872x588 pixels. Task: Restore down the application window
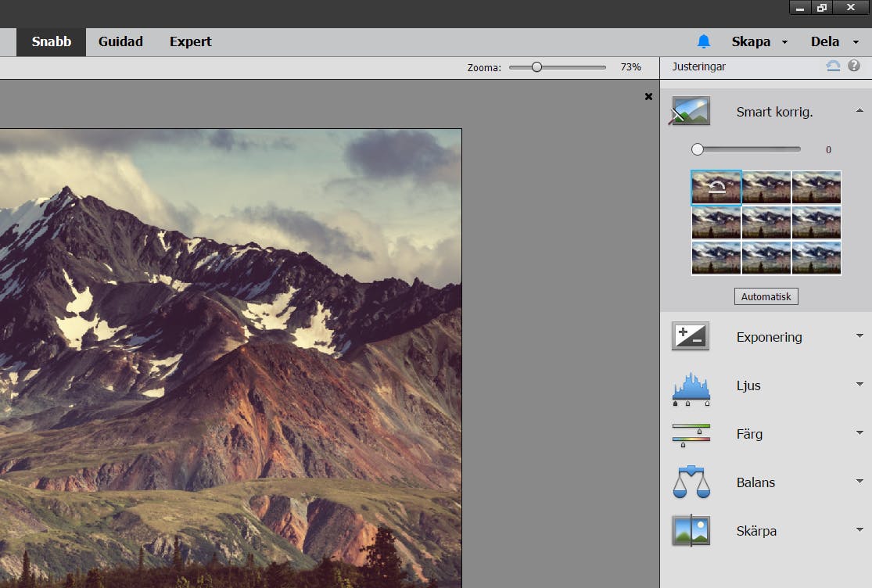coord(821,7)
